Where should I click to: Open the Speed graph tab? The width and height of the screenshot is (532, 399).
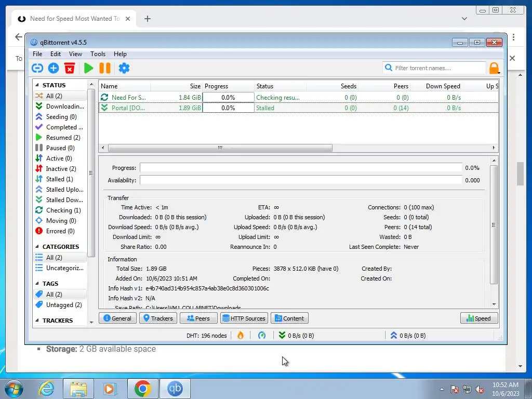(x=479, y=318)
